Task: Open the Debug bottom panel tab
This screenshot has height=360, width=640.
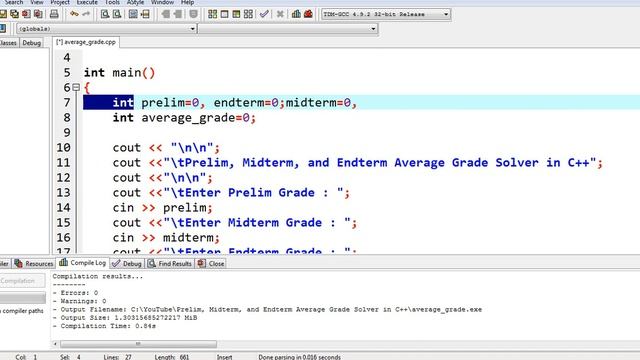Action: point(127,264)
